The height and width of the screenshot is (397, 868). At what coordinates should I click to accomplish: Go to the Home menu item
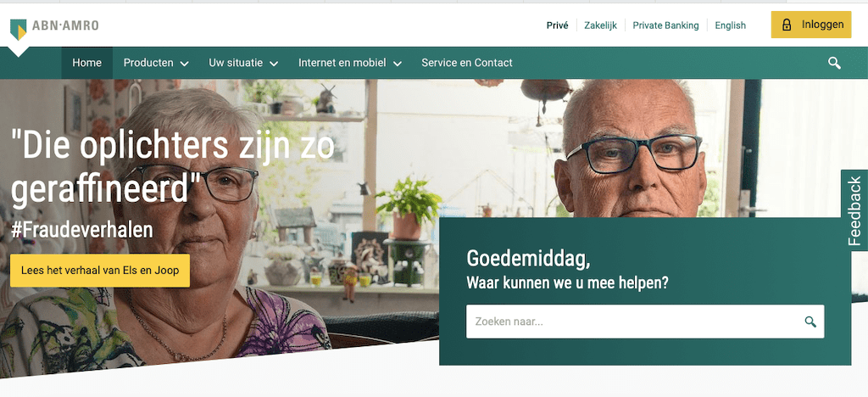(x=87, y=63)
